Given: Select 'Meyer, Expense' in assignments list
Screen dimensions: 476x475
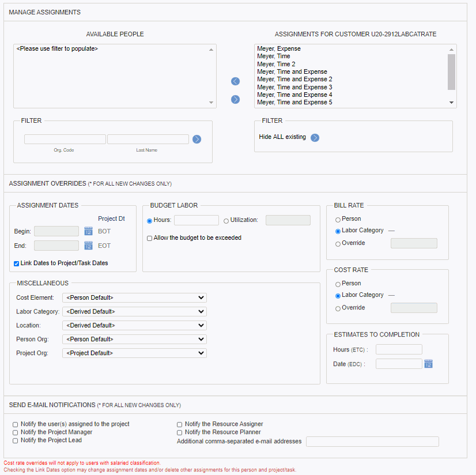Looking at the screenshot, I should click(x=279, y=48).
